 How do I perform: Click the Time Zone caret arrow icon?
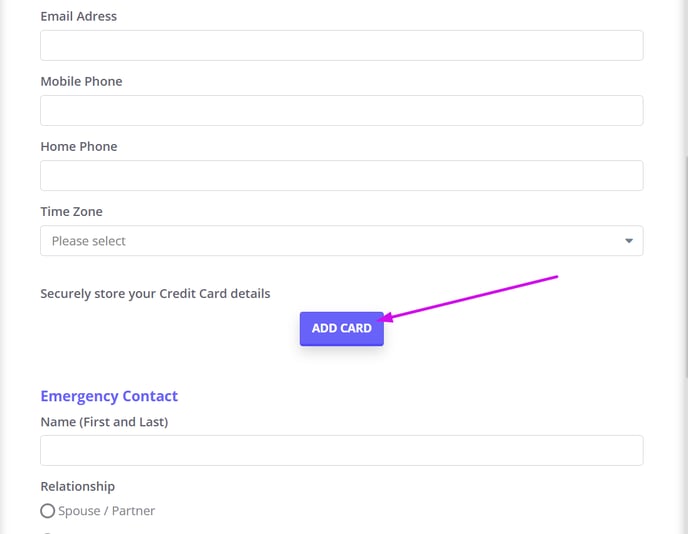629,241
